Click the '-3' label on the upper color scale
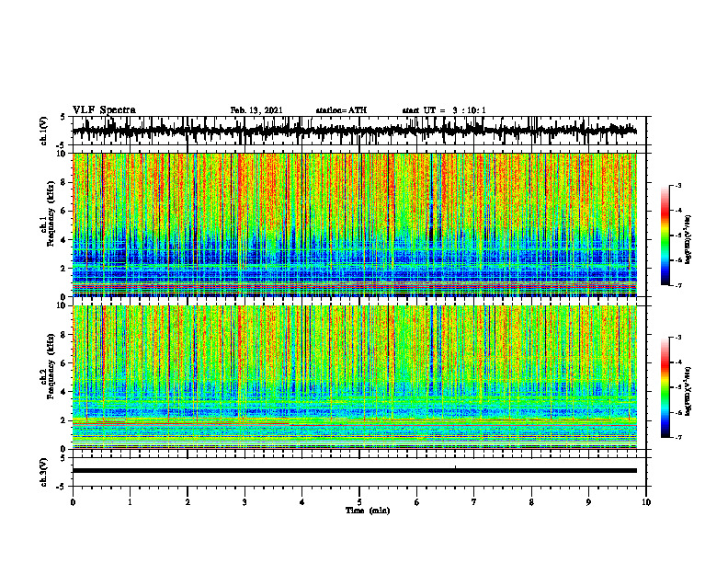 point(677,185)
